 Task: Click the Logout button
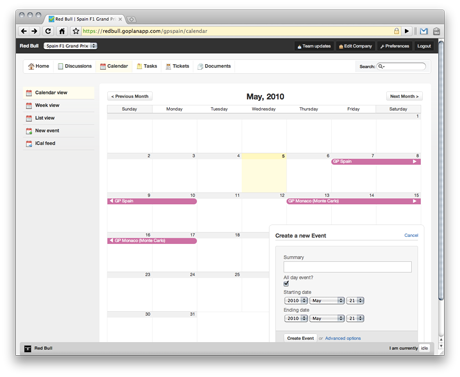point(424,46)
